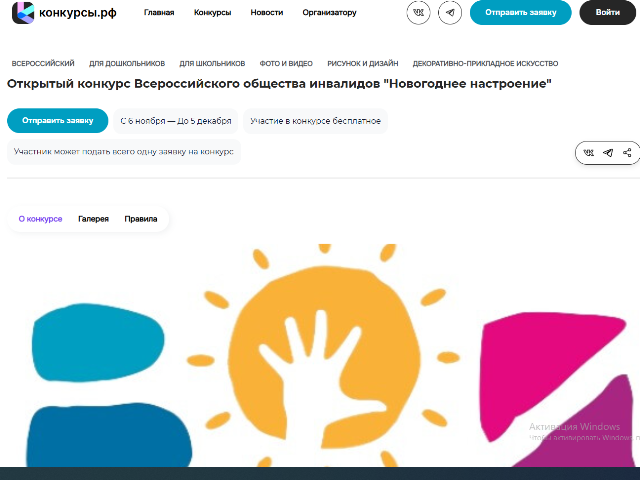
Task: Open the Главная menu item
Action: 159,13
